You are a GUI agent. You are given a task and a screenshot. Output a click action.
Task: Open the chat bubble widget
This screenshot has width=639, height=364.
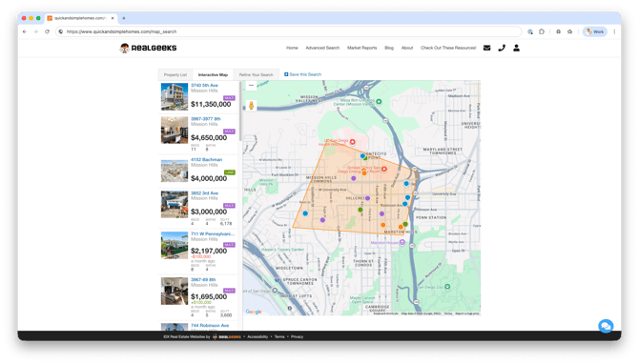(x=606, y=326)
